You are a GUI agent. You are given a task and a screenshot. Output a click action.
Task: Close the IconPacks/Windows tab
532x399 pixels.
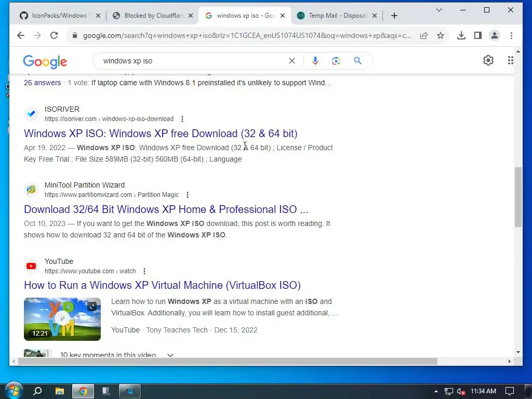[x=98, y=16]
